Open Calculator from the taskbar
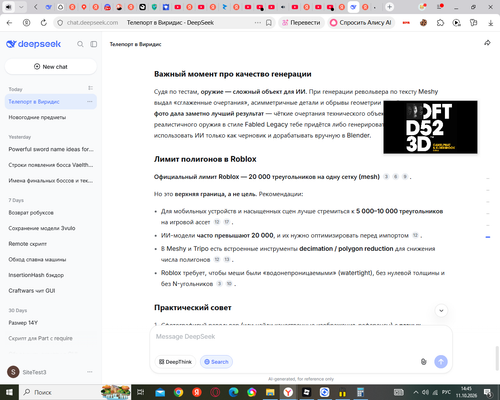500x400 pixels. (x=360, y=392)
